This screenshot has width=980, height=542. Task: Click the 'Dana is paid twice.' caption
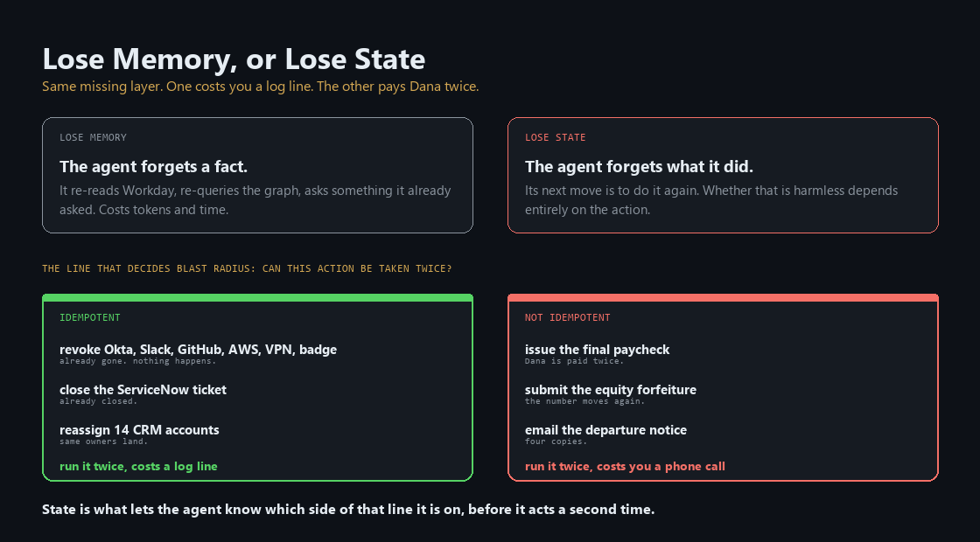tap(574, 361)
